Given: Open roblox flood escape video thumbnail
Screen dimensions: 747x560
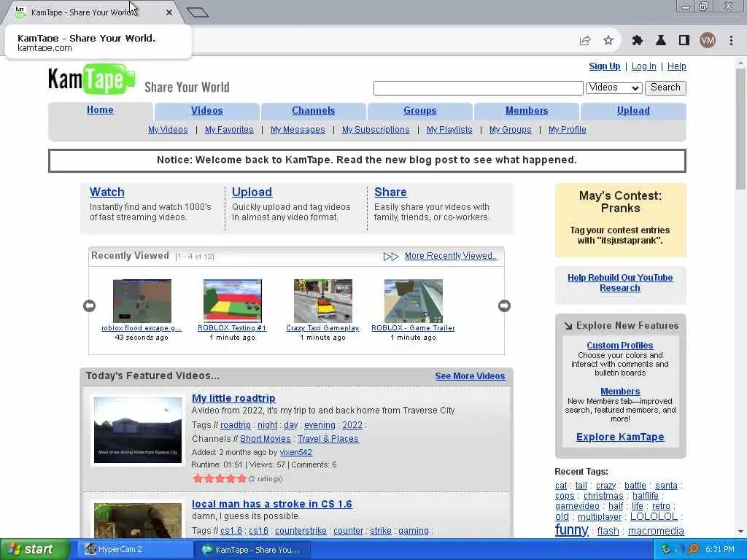Looking at the screenshot, I should pos(142,301).
